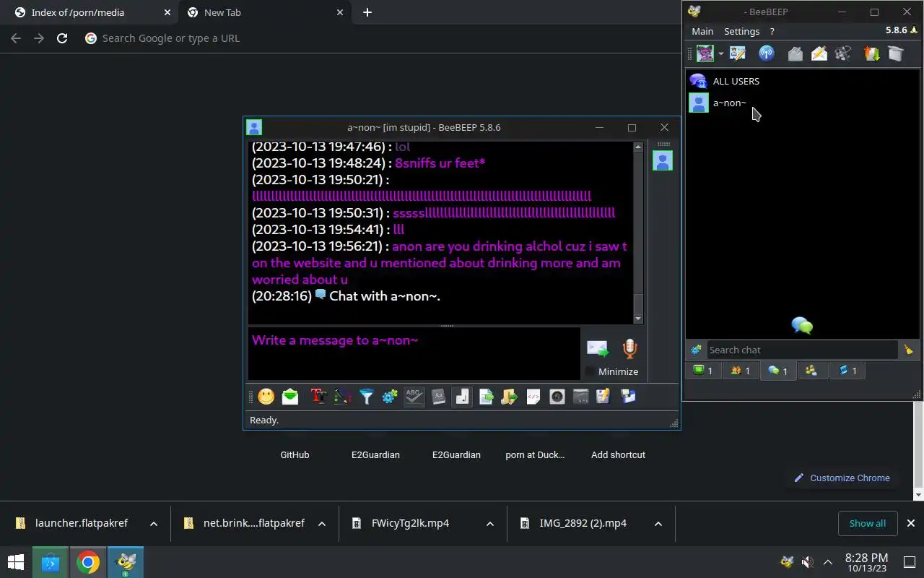This screenshot has height=578, width=924.
Task: Switch to the chat bubbles tab
Action: [777, 371]
